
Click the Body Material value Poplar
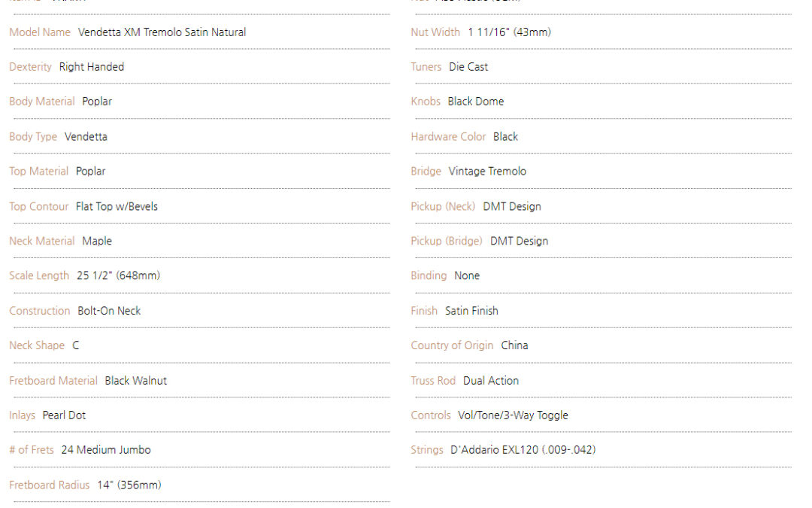click(97, 102)
